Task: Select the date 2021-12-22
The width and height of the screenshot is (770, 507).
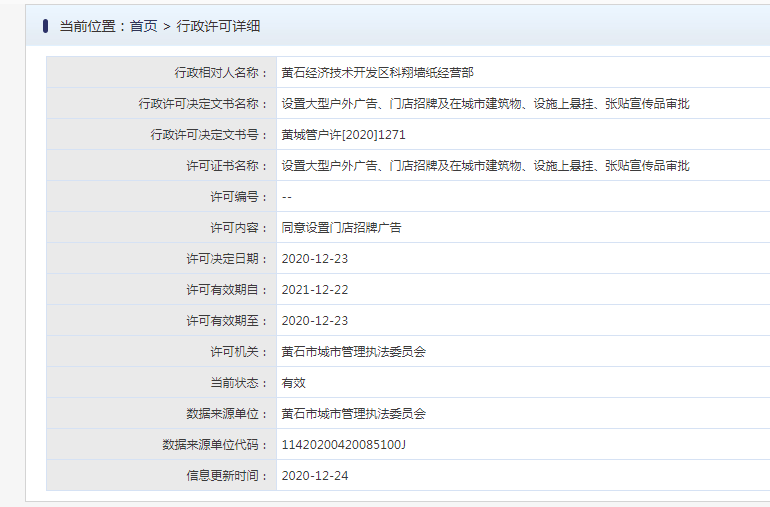Action: coord(315,290)
